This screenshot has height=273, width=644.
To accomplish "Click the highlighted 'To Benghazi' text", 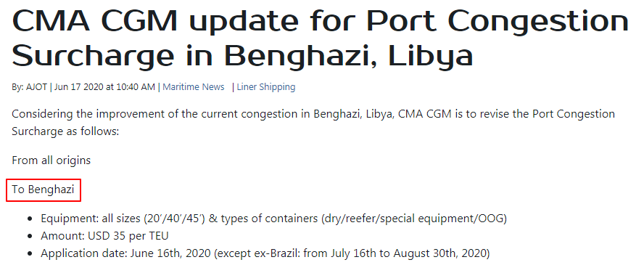I will (x=43, y=190).
